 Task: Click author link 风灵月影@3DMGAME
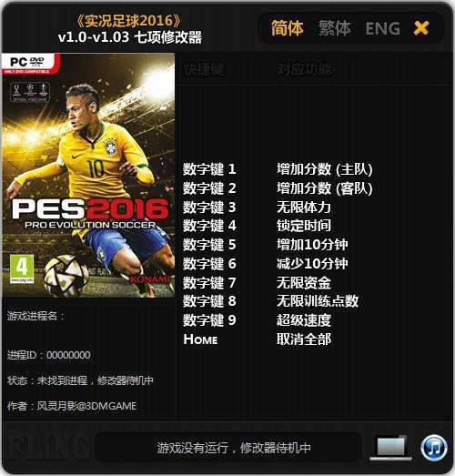[86, 406]
